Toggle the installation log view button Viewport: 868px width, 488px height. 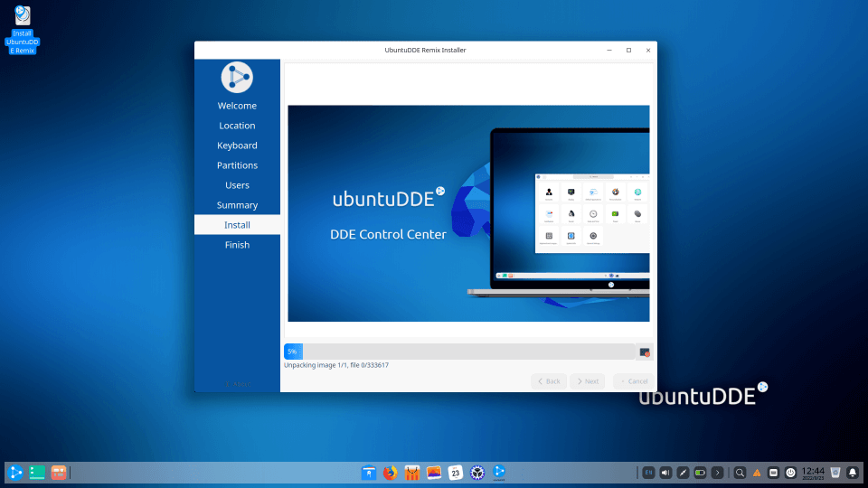click(645, 352)
